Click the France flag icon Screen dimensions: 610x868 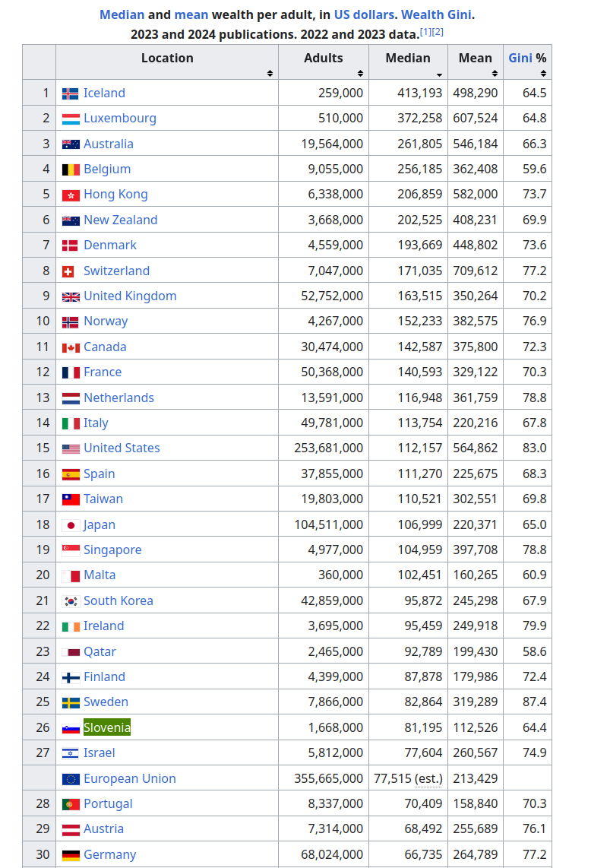70,372
